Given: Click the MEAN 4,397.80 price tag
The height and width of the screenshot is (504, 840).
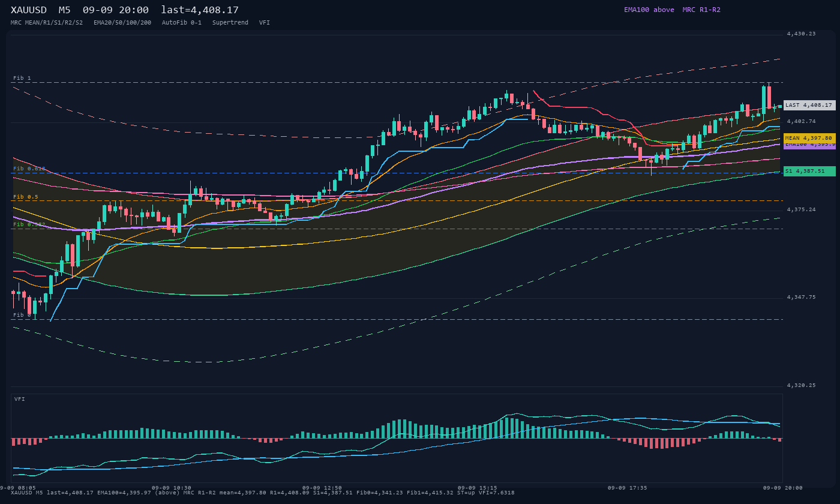Looking at the screenshot, I should pyautogui.click(x=809, y=138).
